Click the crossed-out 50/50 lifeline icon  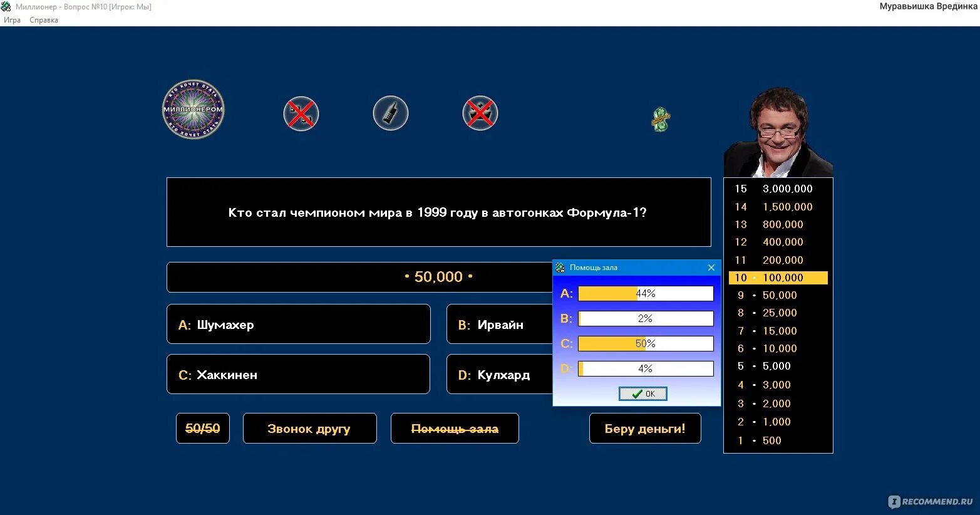[x=301, y=114]
